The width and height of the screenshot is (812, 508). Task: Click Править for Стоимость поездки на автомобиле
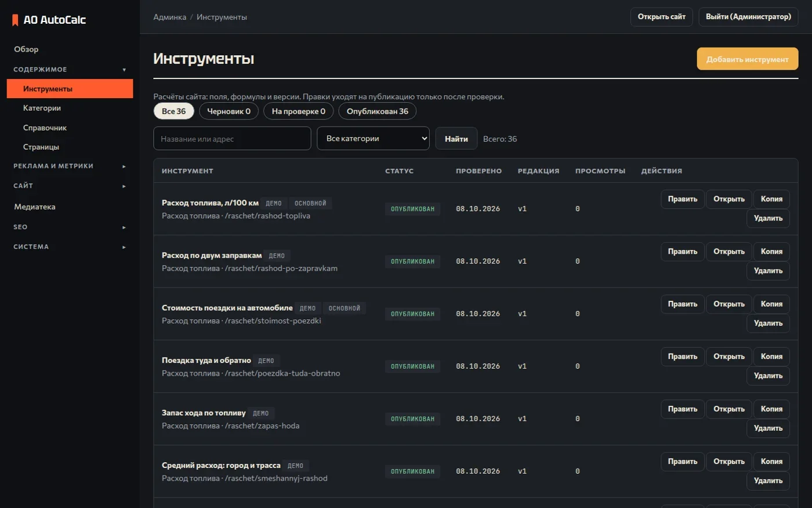click(x=683, y=304)
